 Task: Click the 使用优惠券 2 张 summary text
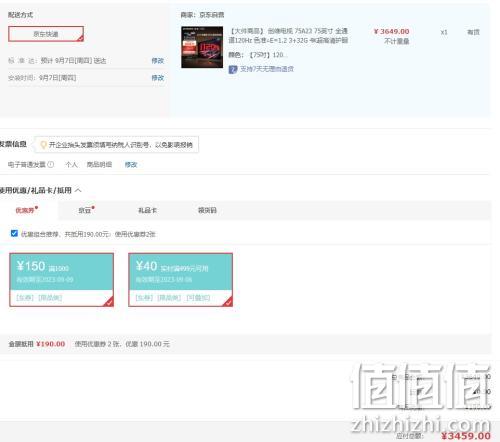click(x=122, y=344)
